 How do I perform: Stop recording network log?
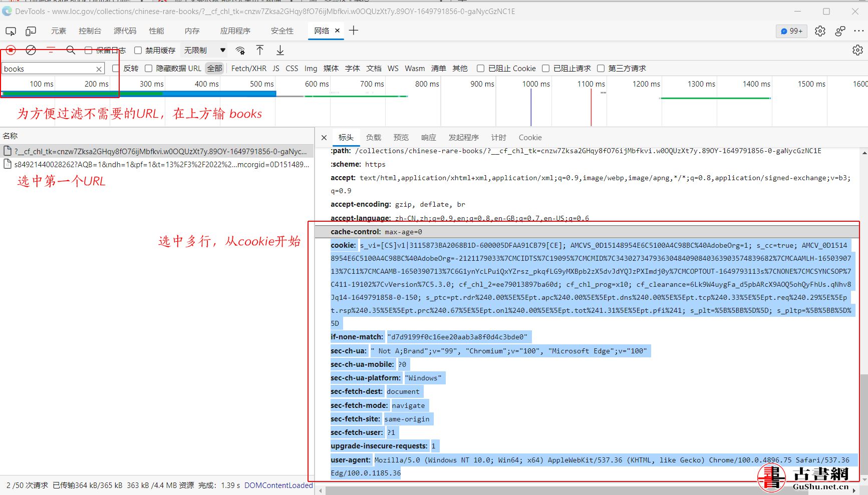coord(11,50)
